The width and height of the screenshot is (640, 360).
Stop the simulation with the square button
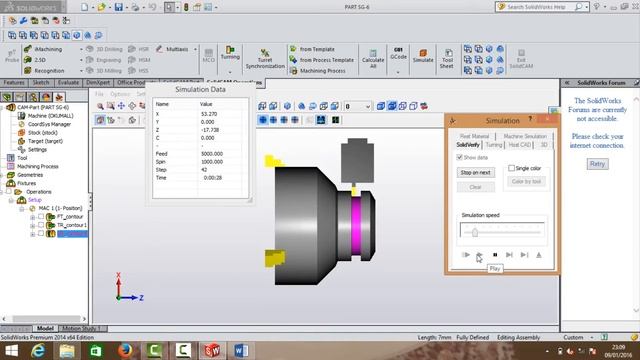[x=495, y=255]
